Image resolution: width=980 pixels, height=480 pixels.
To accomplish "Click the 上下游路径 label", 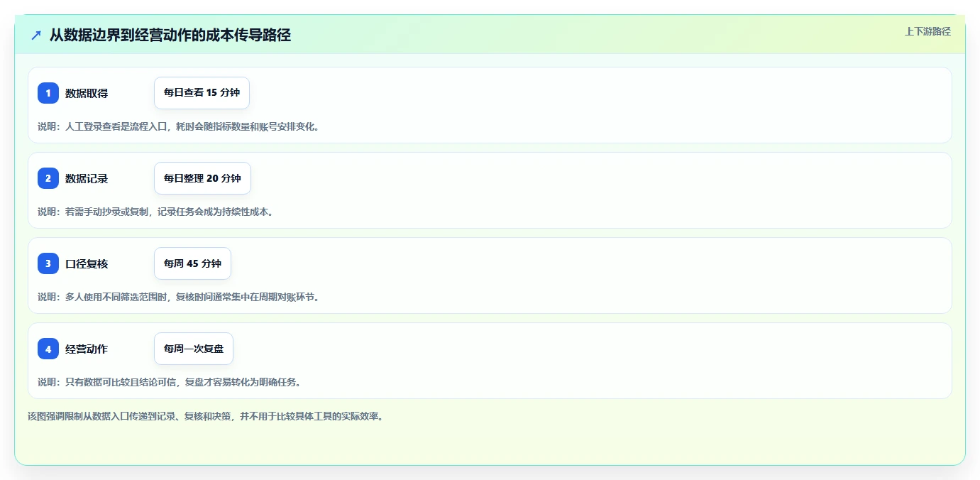I will coord(927,31).
